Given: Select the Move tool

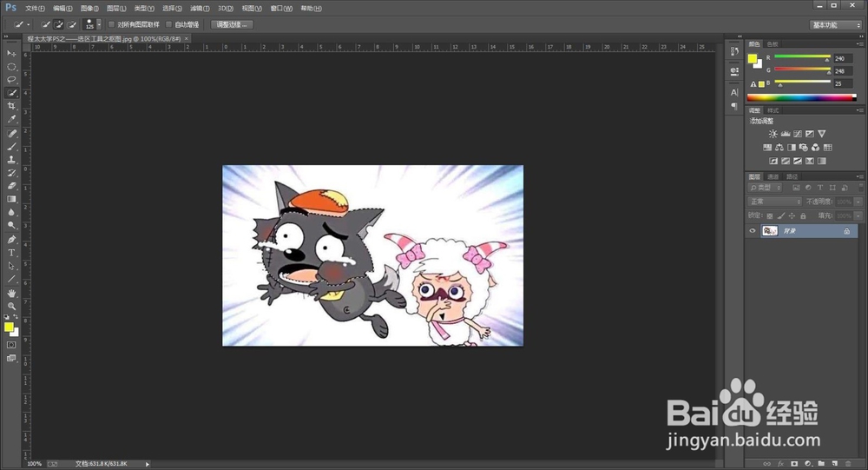Looking at the screenshot, I should (x=11, y=53).
